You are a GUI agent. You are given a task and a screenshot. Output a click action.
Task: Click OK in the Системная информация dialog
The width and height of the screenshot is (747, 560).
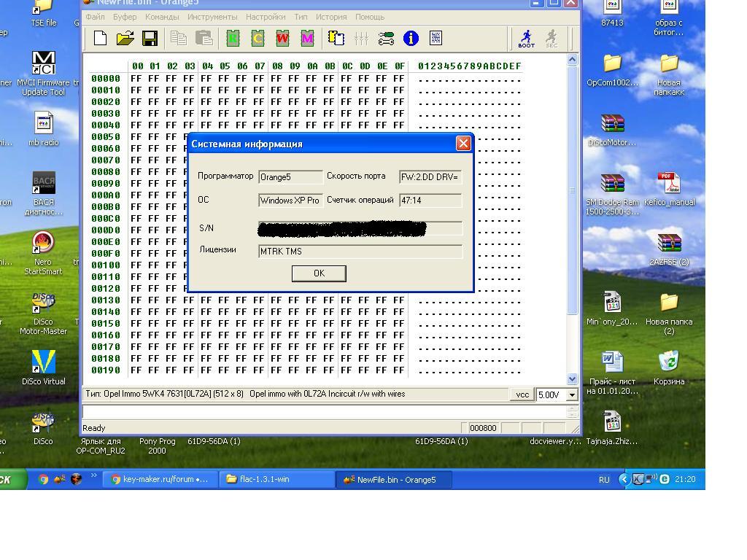(319, 273)
